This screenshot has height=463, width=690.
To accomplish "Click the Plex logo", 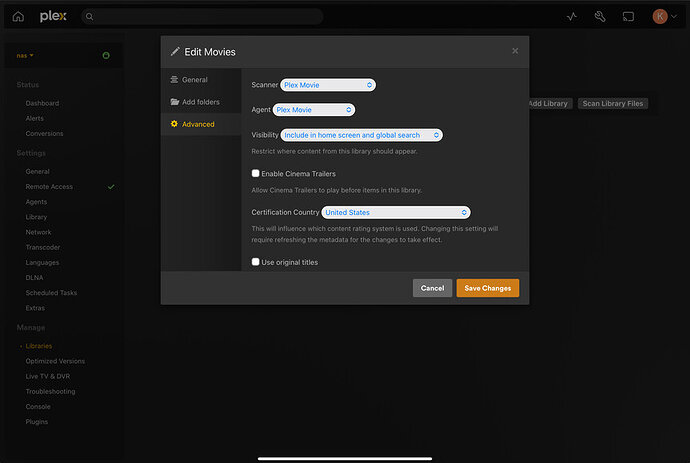I will tap(53, 17).
